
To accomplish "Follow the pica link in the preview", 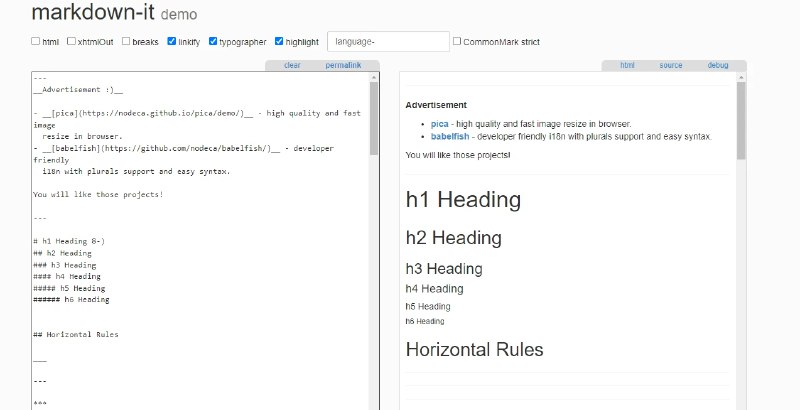I will coord(440,124).
